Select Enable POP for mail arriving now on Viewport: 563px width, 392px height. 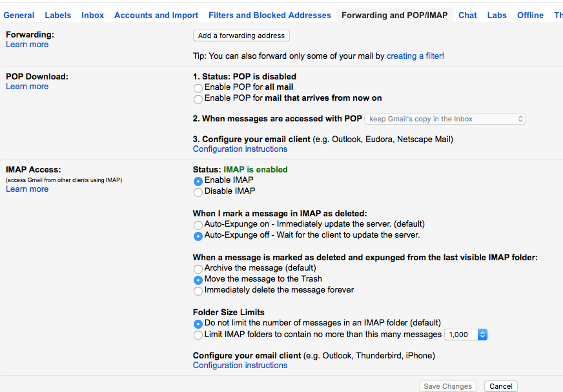tap(198, 99)
